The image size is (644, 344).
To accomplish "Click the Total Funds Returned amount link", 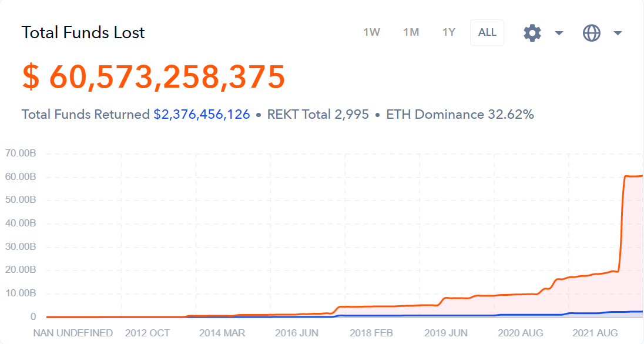I will pyautogui.click(x=202, y=114).
